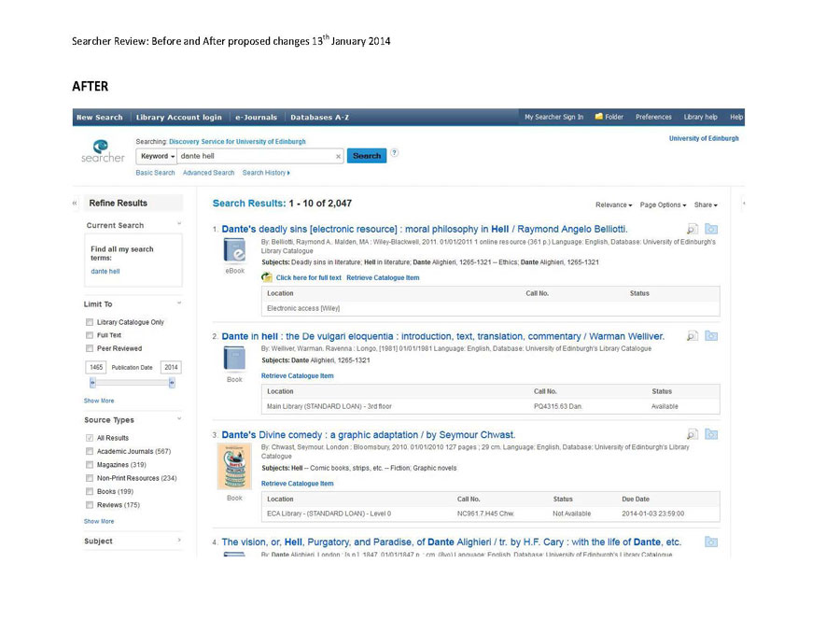Add result 3 Divine comedy to folder

(x=711, y=434)
